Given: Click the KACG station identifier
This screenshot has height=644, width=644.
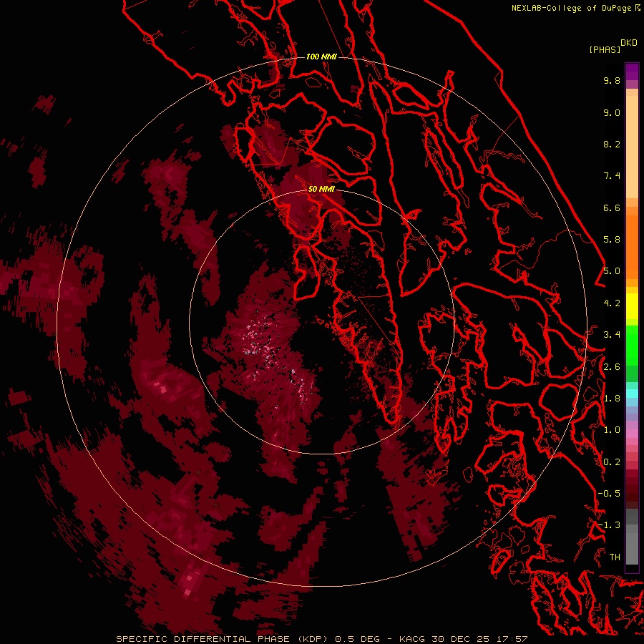Looking at the screenshot, I should click(412, 639).
